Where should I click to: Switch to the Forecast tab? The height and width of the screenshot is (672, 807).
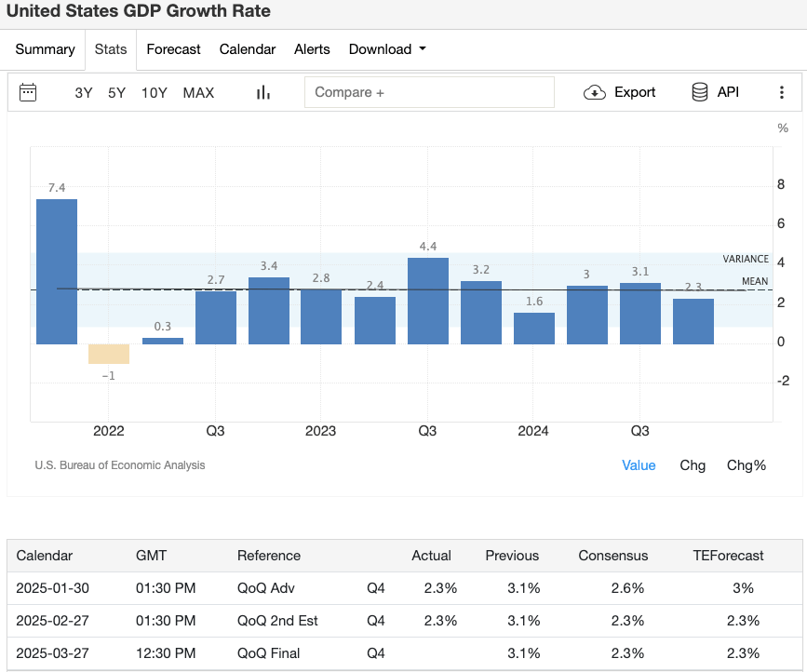click(173, 49)
